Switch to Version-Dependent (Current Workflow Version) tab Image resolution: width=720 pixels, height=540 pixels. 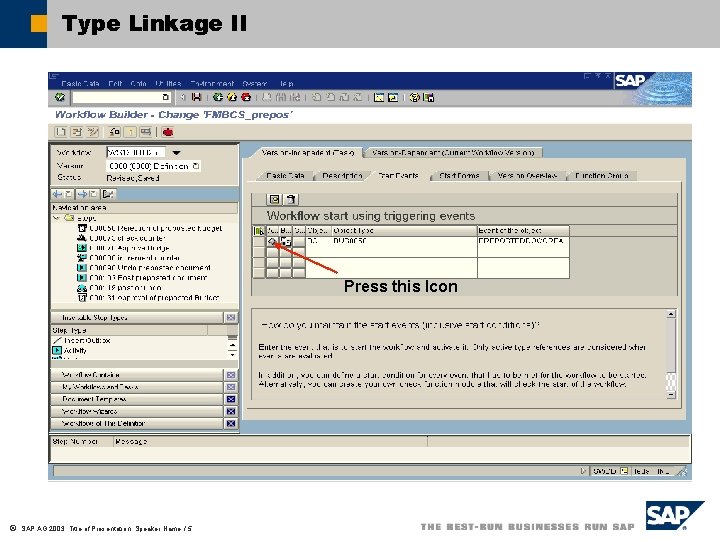point(453,152)
